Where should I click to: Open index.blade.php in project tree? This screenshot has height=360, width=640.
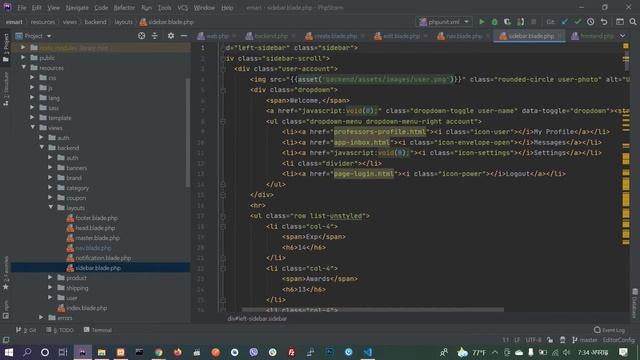point(87,308)
